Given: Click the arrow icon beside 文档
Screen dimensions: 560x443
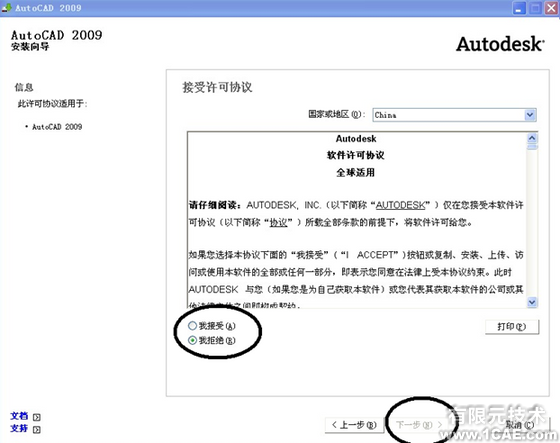Looking at the screenshot, I should point(36,417).
